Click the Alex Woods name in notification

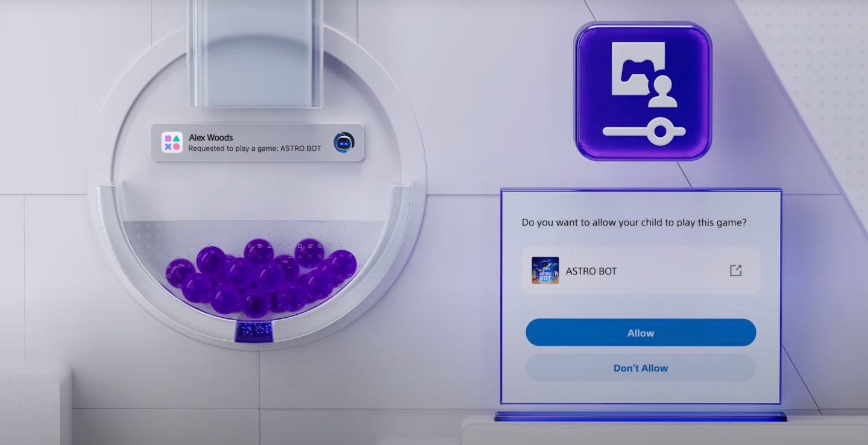(x=211, y=137)
